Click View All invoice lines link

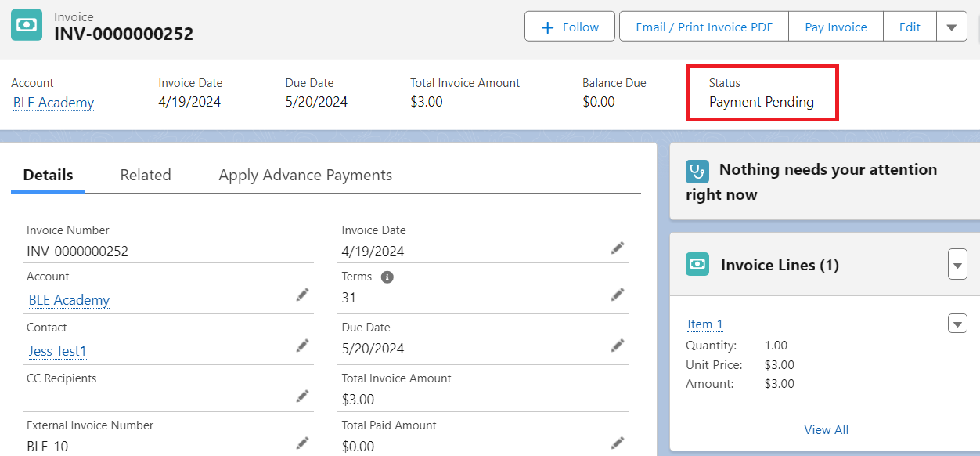point(826,429)
